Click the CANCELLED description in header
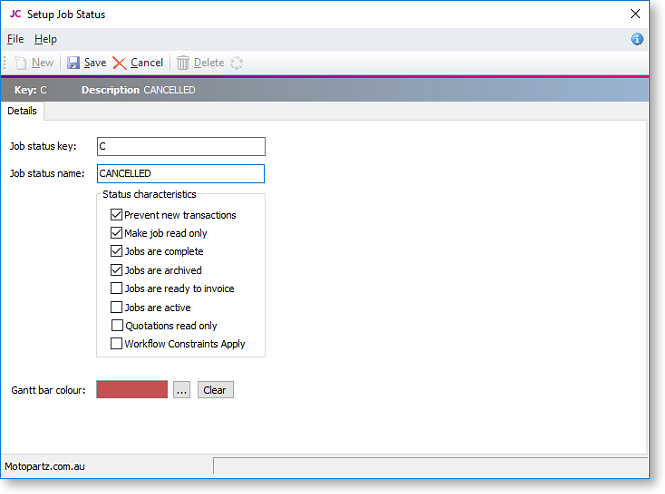This screenshot has width=665, height=494. 169,90
